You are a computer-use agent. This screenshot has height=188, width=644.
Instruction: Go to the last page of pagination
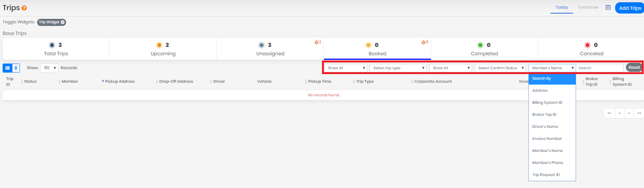[x=639, y=113]
